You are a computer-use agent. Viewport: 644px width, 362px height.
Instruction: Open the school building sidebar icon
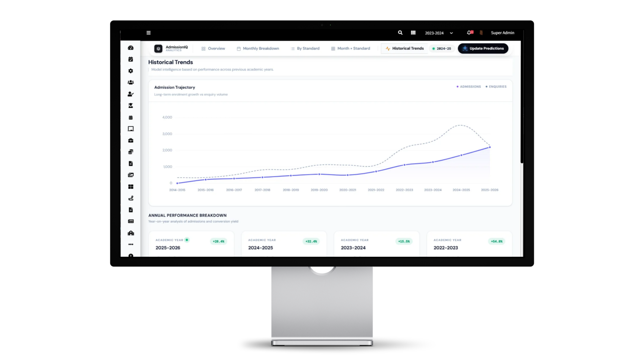[x=131, y=233]
